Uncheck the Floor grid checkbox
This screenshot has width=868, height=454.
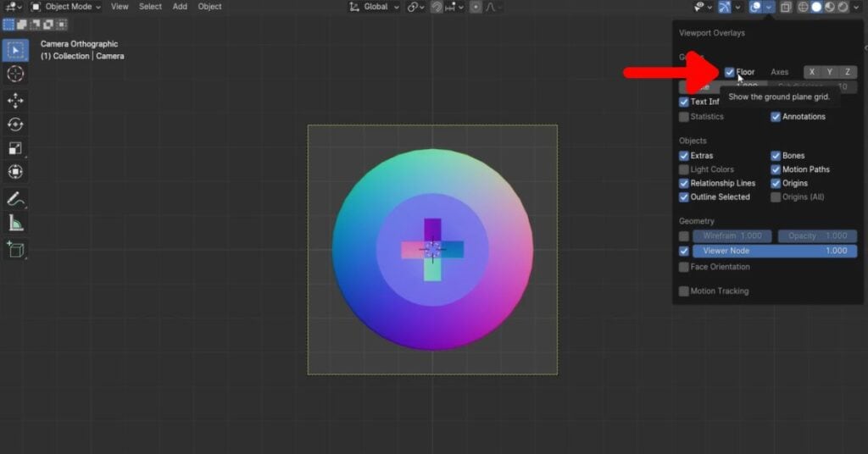730,72
